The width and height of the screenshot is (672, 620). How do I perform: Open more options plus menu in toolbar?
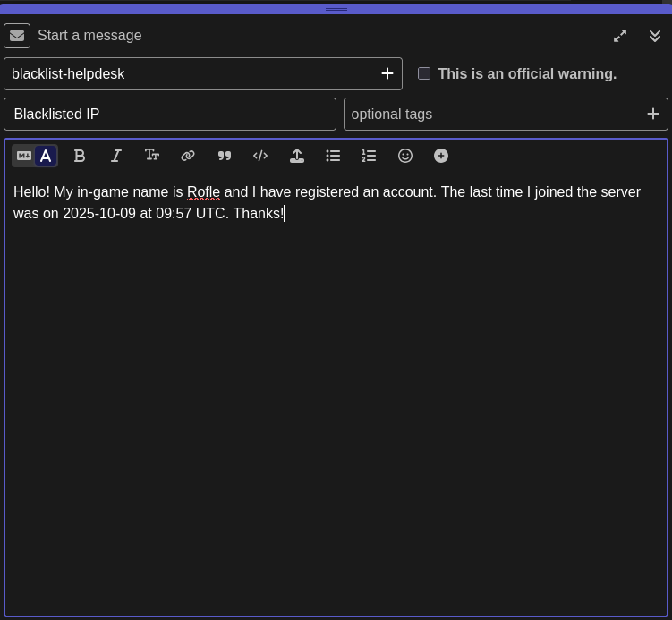[441, 156]
